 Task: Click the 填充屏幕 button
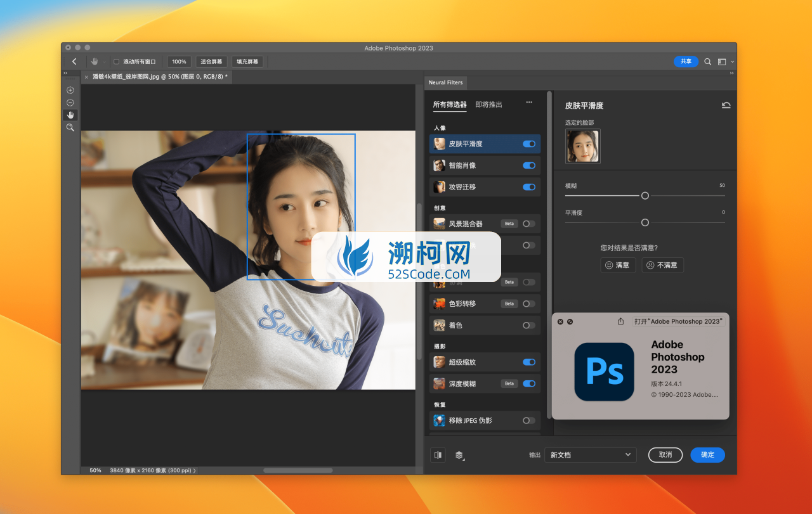pyautogui.click(x=247, y=61)
